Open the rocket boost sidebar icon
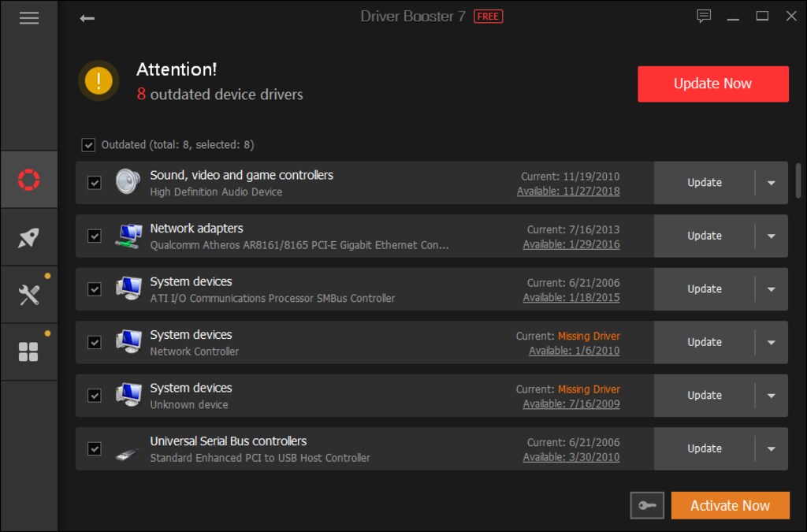807x532 pixels. [29, 237]
